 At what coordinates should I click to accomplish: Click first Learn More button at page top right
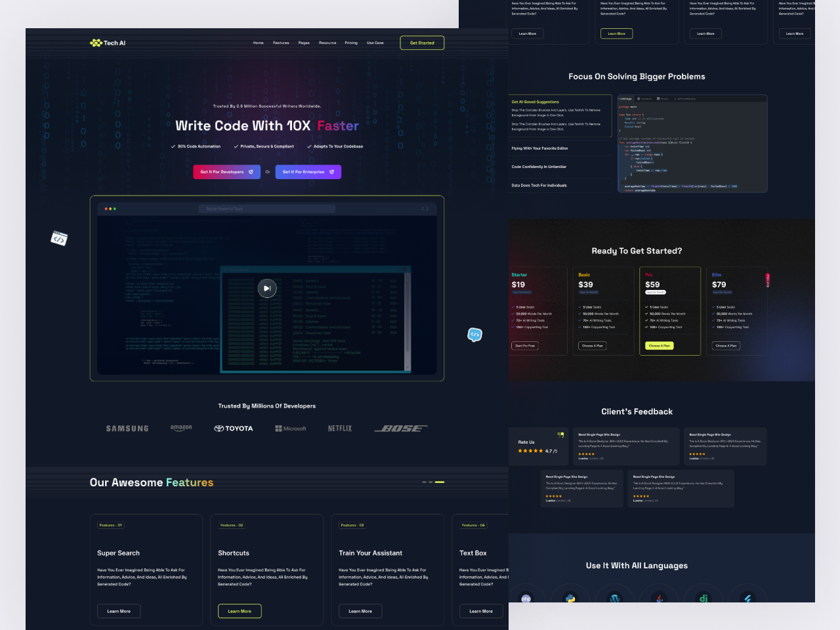(x=528, y=33)
